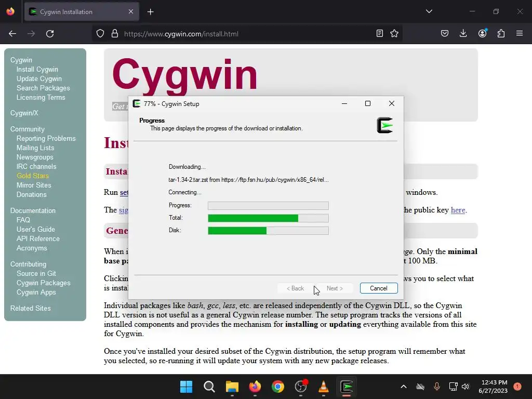The width and height of the screenshot is (532, 399).
Task: Click the Disk progress bar
Action: pyautogui.click(x=268, y=230)
